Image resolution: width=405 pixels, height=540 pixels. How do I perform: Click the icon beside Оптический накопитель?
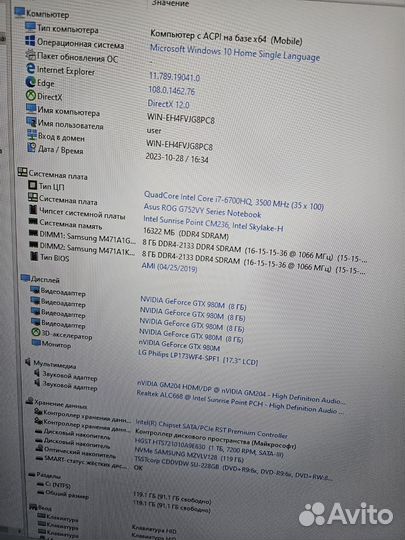(x=39, y=449)
